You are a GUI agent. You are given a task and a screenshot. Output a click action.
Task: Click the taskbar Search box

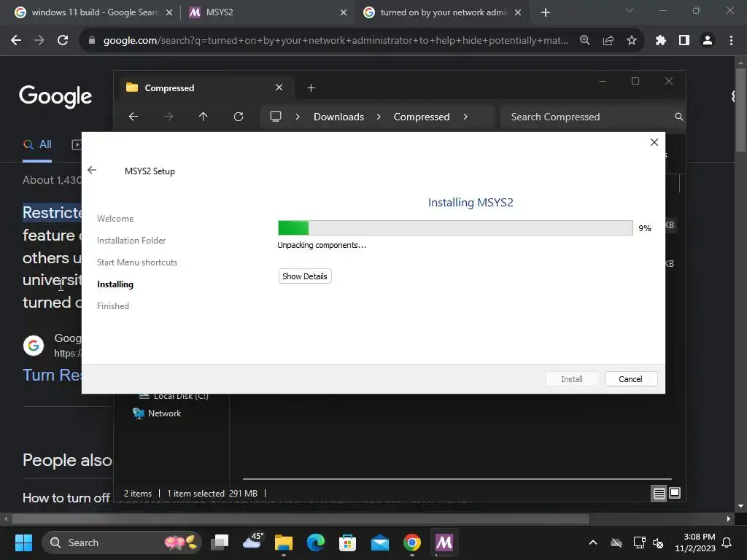(x=123, y=542)
